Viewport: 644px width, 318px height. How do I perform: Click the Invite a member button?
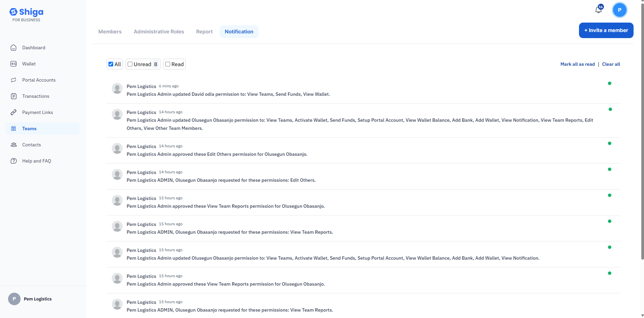coord(606,30)
